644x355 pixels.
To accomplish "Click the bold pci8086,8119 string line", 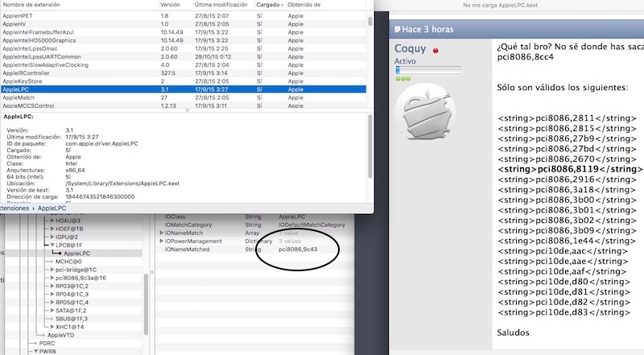I will (570, 169).
